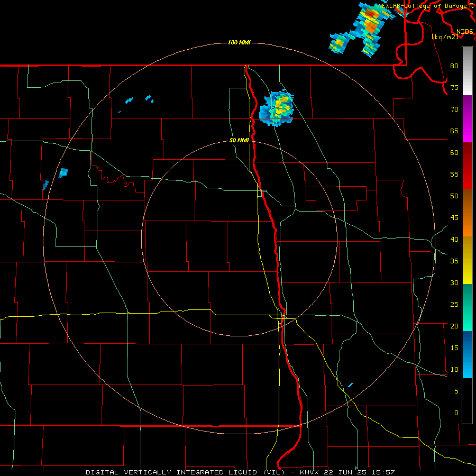Click the "40" value on the color scale
This screenshot has height=476, width=476.
454,240
